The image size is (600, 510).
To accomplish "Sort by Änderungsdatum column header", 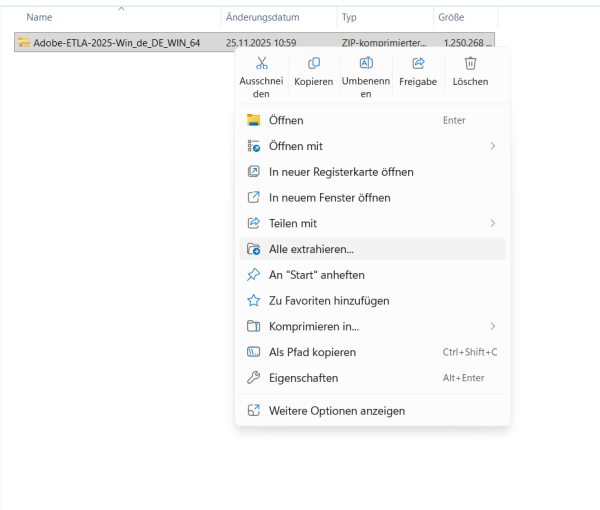I will 264,18.
